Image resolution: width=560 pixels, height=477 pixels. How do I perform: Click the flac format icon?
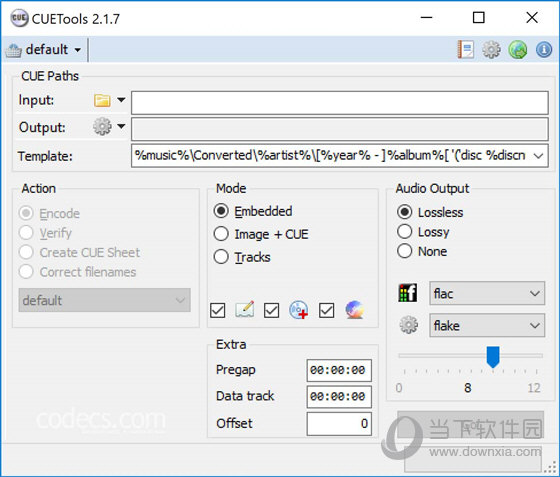tap(408, 293)
